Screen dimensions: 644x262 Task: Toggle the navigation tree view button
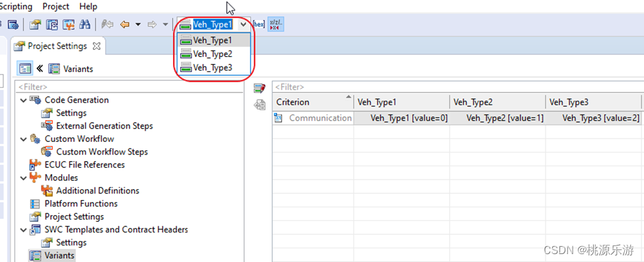click(x=25, y=69)
